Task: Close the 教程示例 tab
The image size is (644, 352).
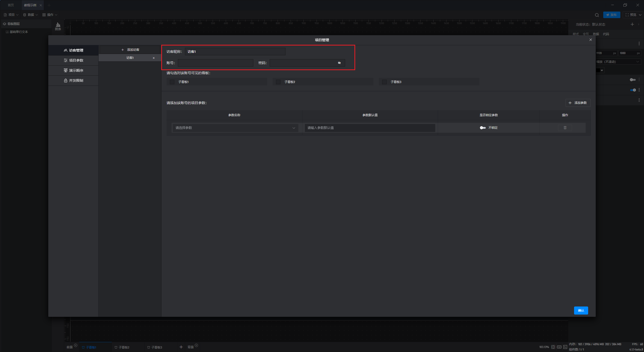Action: [x=41, y=5]
